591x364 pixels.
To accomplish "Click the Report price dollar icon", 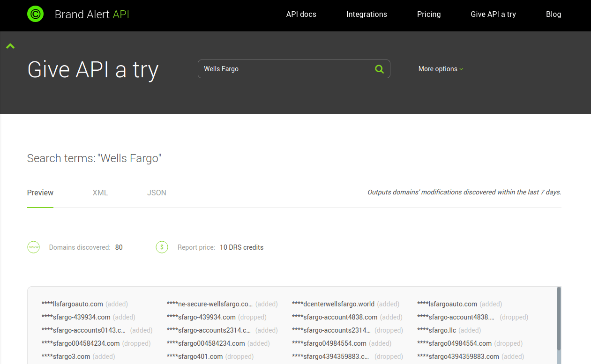I will 162,247.
